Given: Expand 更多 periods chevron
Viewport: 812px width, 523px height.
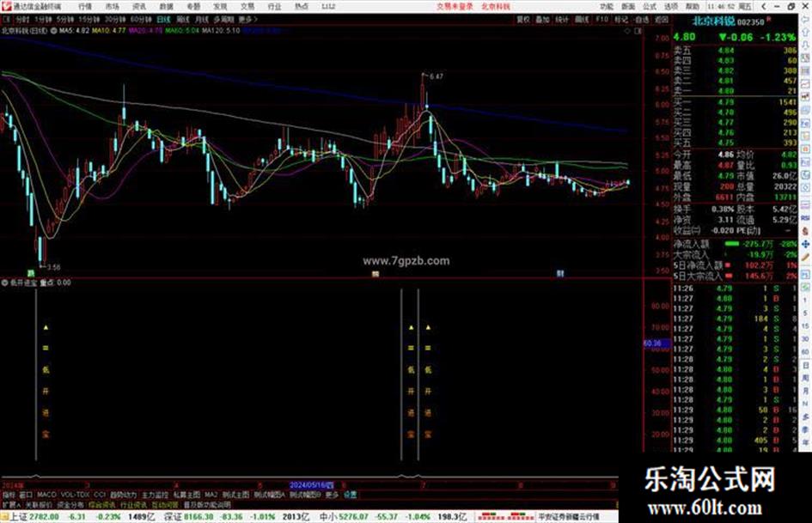Looking at the screenshot, I should click(248, 20).
